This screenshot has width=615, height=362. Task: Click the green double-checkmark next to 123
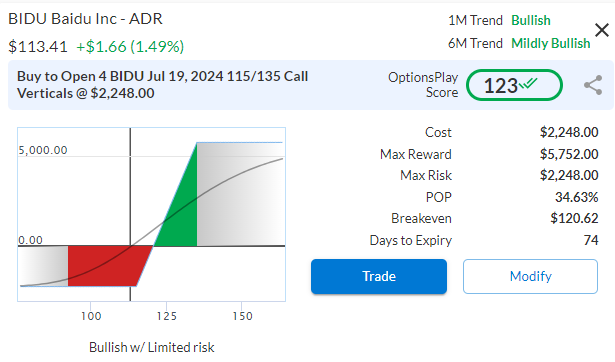click(x=528, y=83)
